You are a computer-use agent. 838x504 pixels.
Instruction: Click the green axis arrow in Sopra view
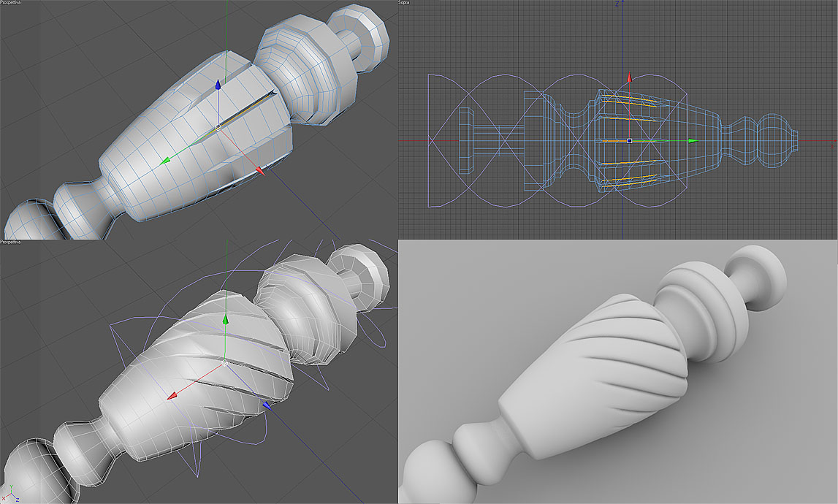[693, 140]
